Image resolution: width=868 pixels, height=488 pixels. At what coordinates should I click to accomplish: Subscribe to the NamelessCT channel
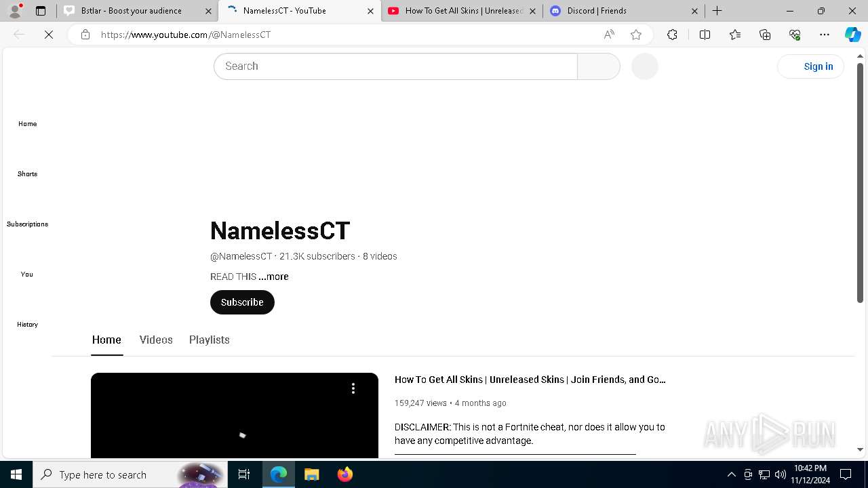coord(242,302)
